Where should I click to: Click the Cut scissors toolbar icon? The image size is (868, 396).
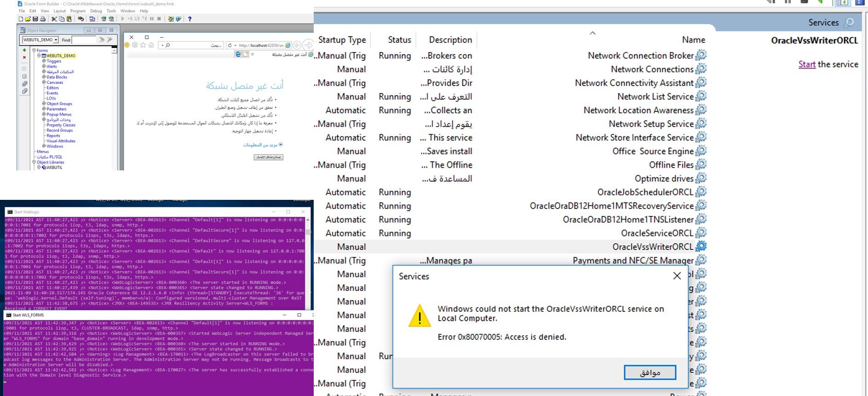pyautogui.click(x=54, y=19)
